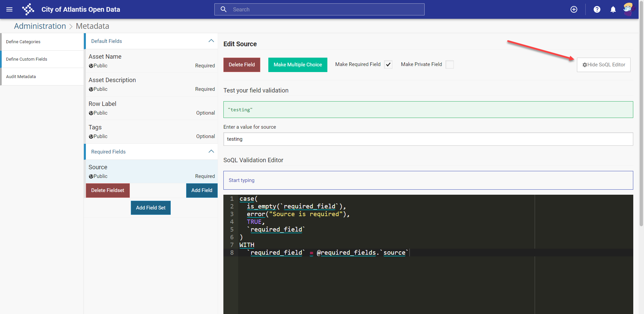The image size is (644, 314).
Task: Click globe icon under Asset Name
Action: point(91,66)
